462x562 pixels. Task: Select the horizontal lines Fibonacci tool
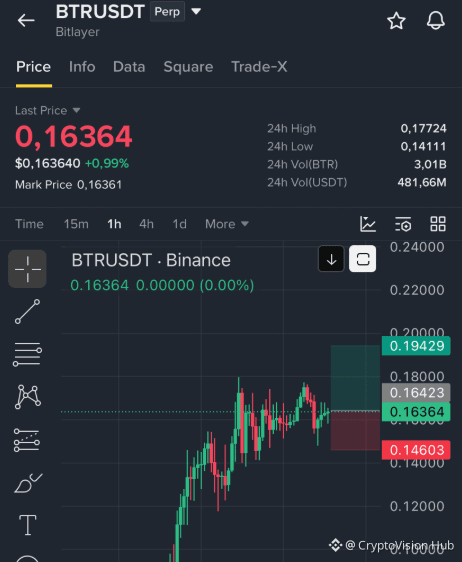(x=28, y=354)
